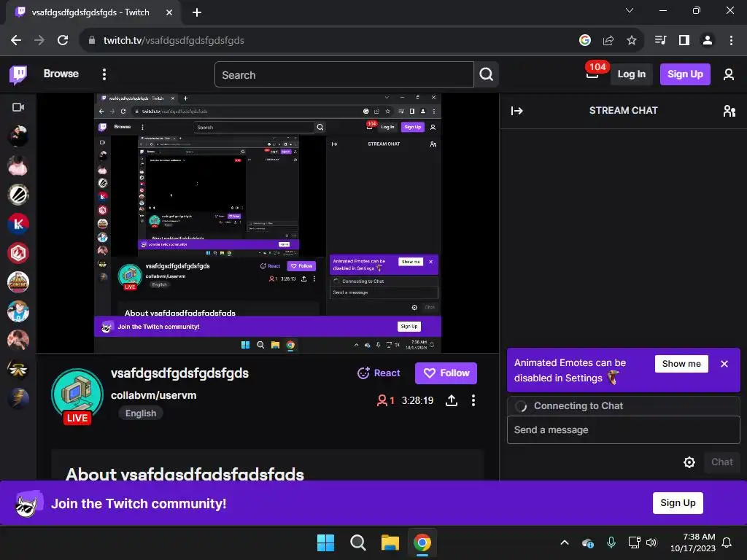Click the viewer count icon showing 1
Screen dimensions: 747x560
click(x=385, y=400)
